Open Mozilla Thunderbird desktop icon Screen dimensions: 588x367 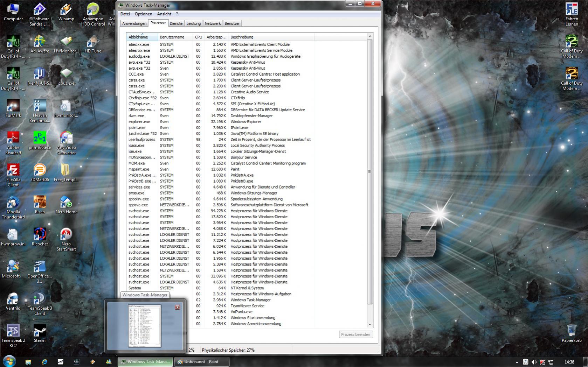point(13,208)
